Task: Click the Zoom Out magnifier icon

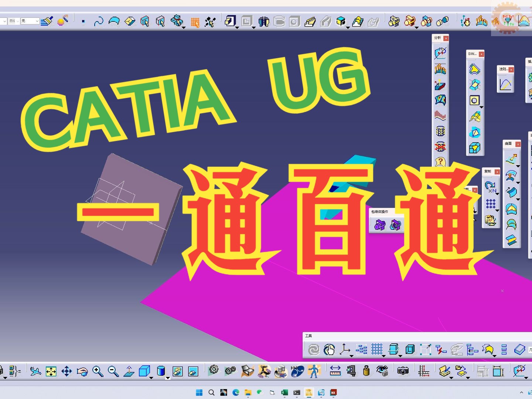Action: (x=113, y=371)
